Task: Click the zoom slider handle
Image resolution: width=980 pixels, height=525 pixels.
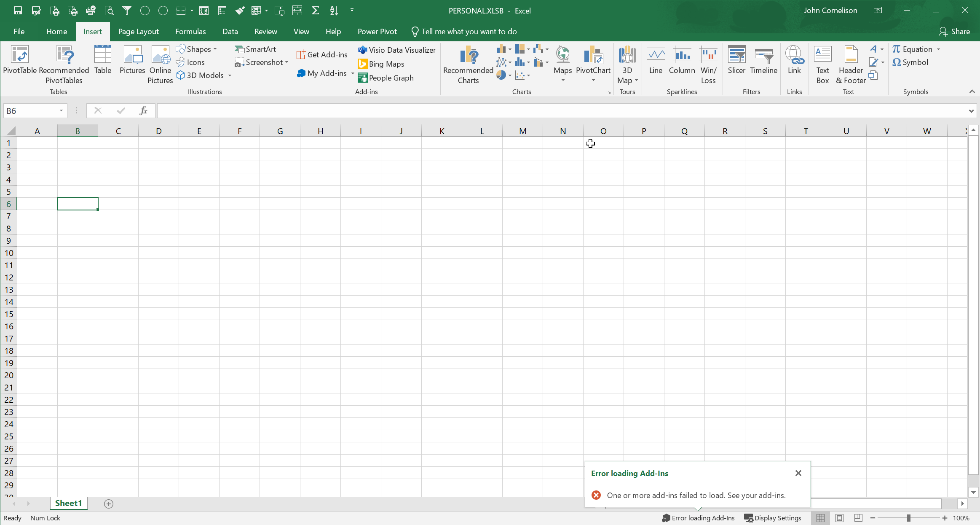Action: click(x=909, y=518)
